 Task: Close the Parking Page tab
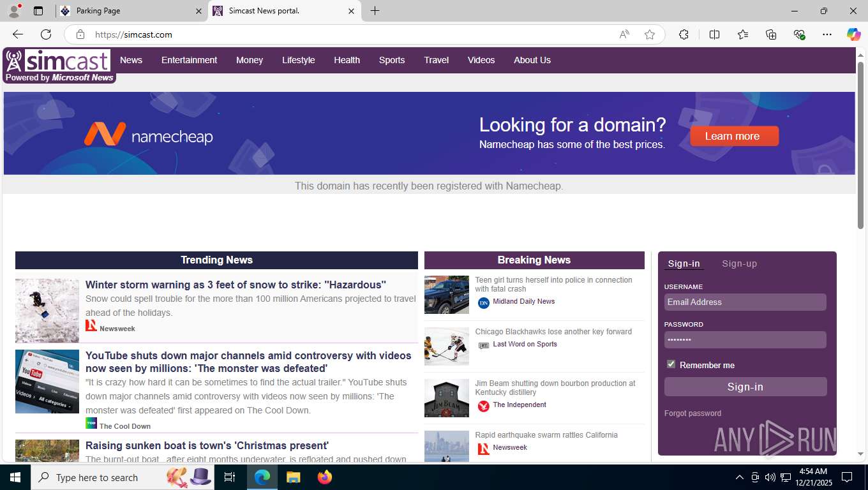click(198, 11)
